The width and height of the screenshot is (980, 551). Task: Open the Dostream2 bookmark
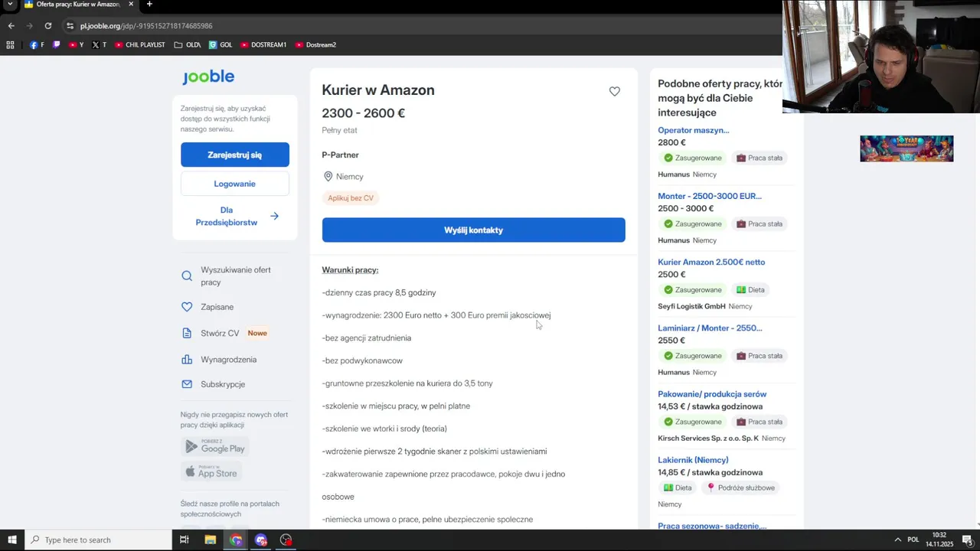point(315,45)
